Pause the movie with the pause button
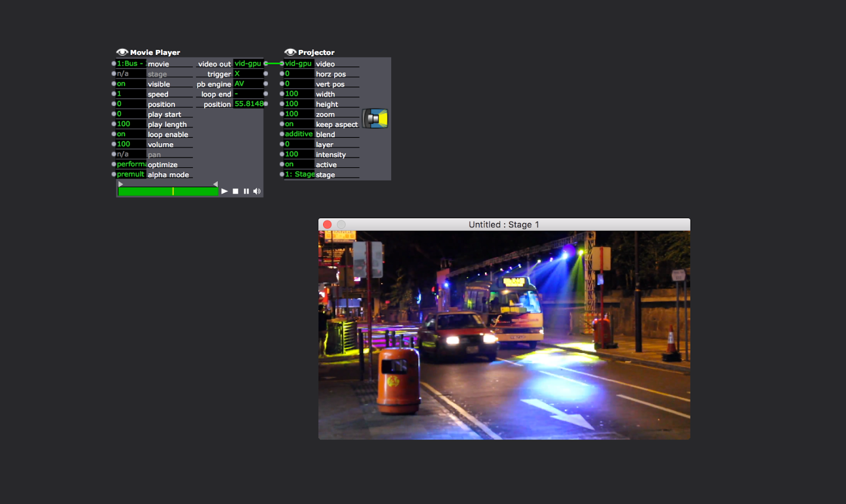846x504 pixels. [x=246, y=191]
